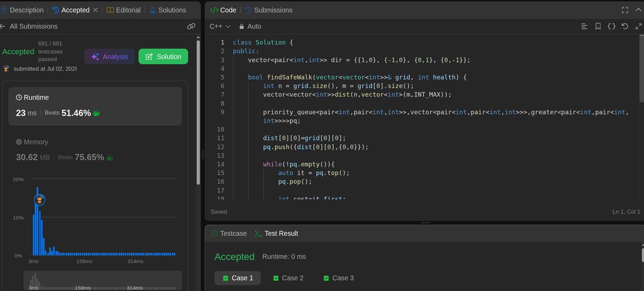Click the submitted at Jul 02 text
This screenshot has width=644, height=291.
(45, 69)
